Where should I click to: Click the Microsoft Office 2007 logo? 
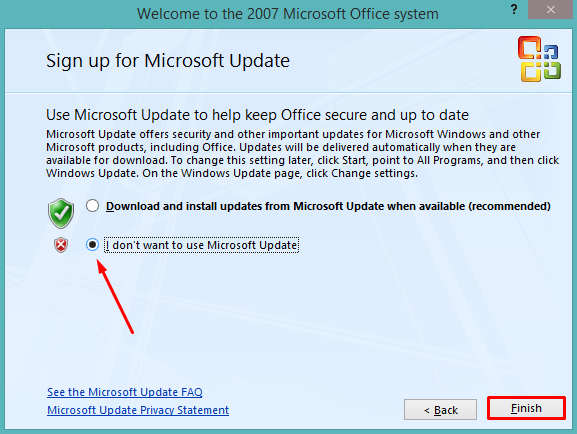pyautogui.click(x=539, y=59)
